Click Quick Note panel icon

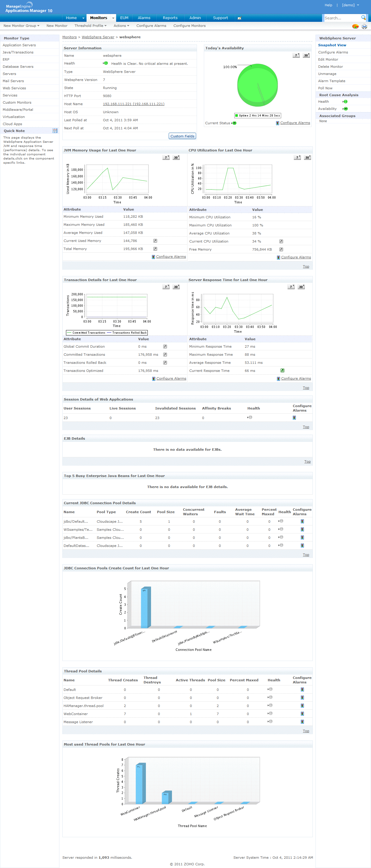click(55, 131)
